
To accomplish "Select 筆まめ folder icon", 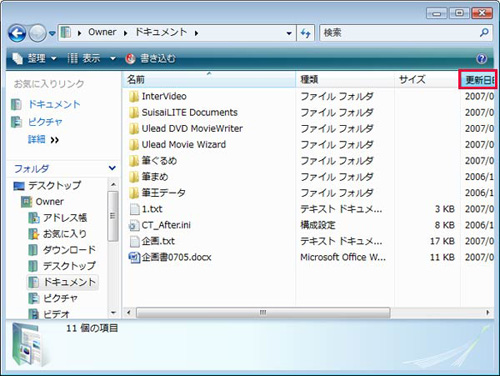I will (x=134, y=177).
